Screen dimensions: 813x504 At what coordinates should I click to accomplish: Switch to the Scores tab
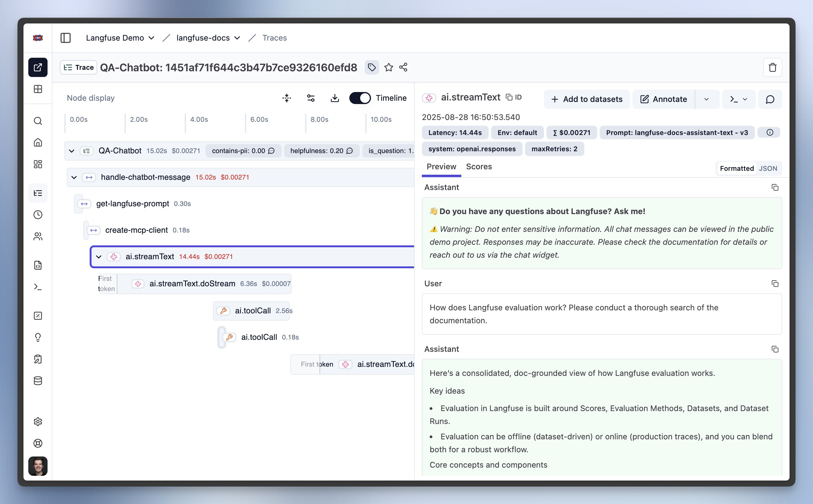[x=479, y=166]
